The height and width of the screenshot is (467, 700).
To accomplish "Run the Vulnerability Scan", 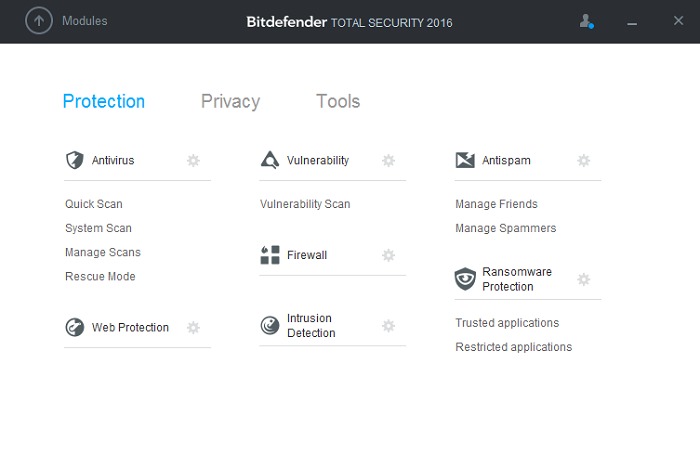I will [x=305, y=204].
